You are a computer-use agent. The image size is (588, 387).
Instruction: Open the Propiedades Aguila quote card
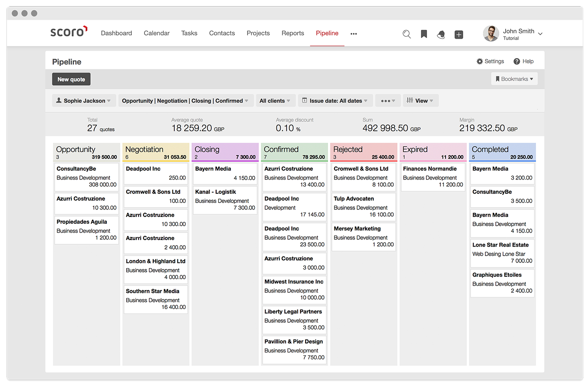click(x=87, y=230)
